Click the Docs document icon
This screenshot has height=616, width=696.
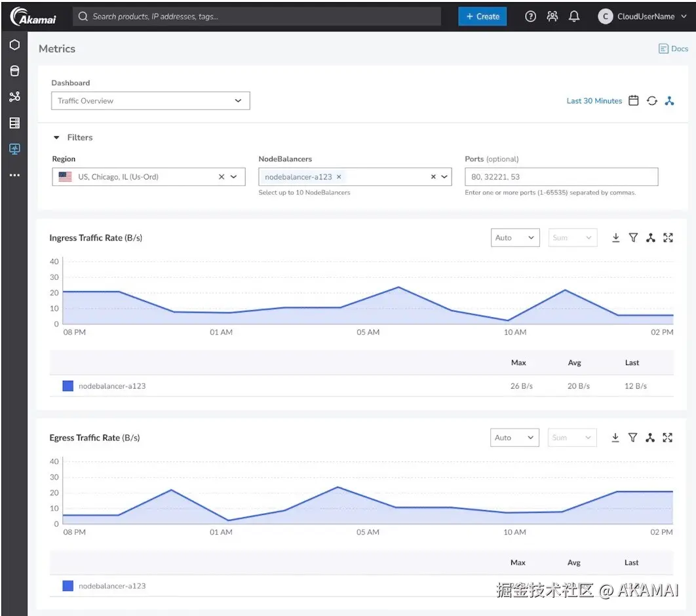tap(663, 48)
